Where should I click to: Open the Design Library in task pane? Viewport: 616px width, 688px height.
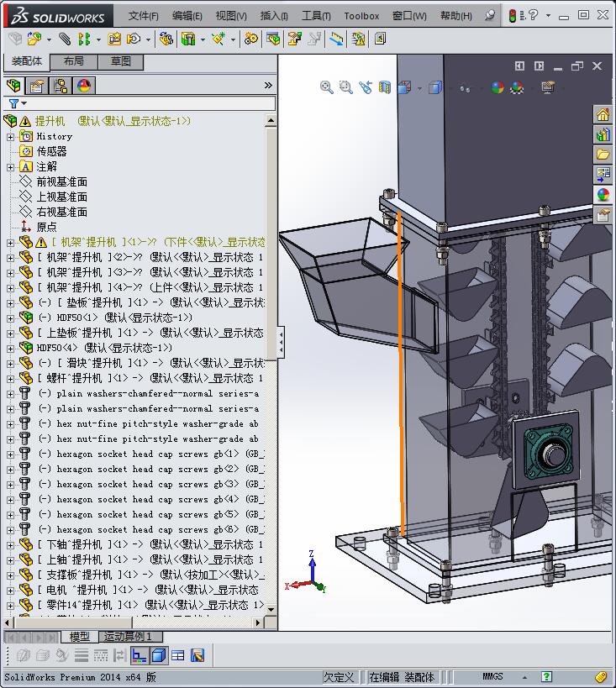(603, 134)
